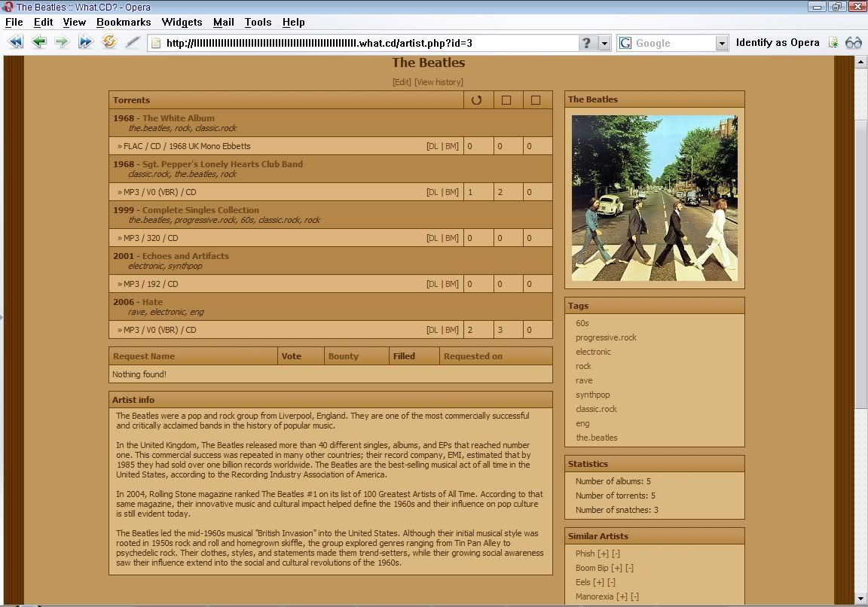Viewport: 868px width, 607px height.
Task: Click the "Number of snatches: 3" statistic
Action: 616,510
